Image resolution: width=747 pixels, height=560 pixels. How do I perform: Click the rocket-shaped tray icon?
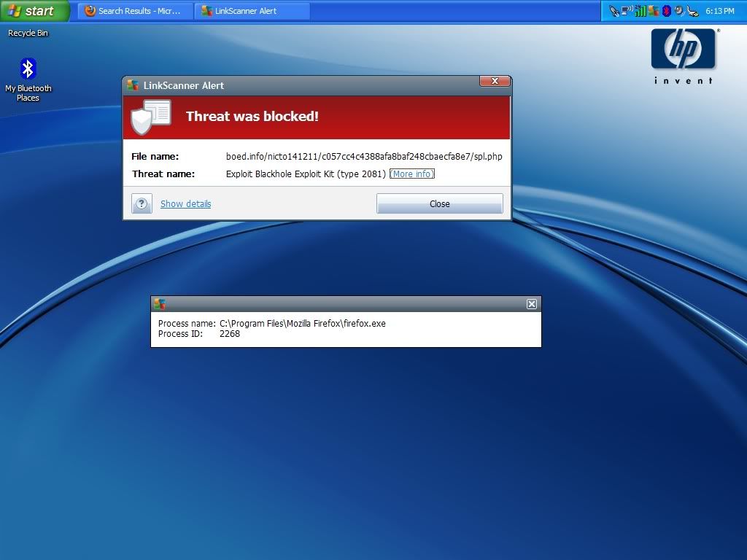coord(614,11)
